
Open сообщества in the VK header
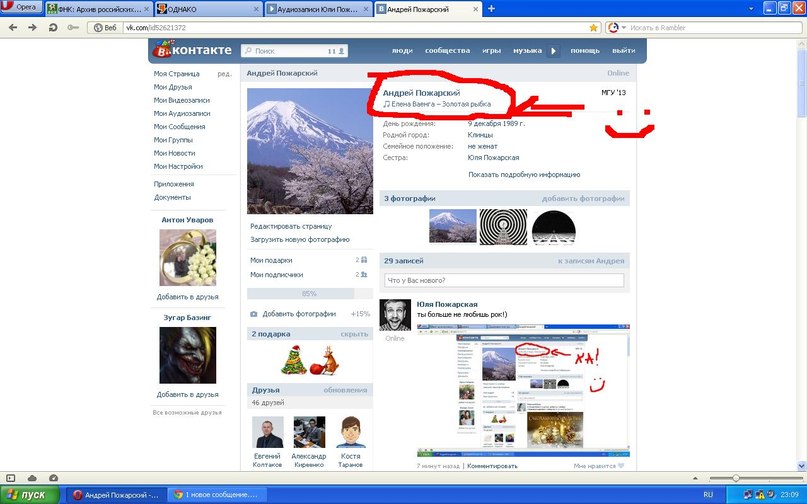(447, 50)
